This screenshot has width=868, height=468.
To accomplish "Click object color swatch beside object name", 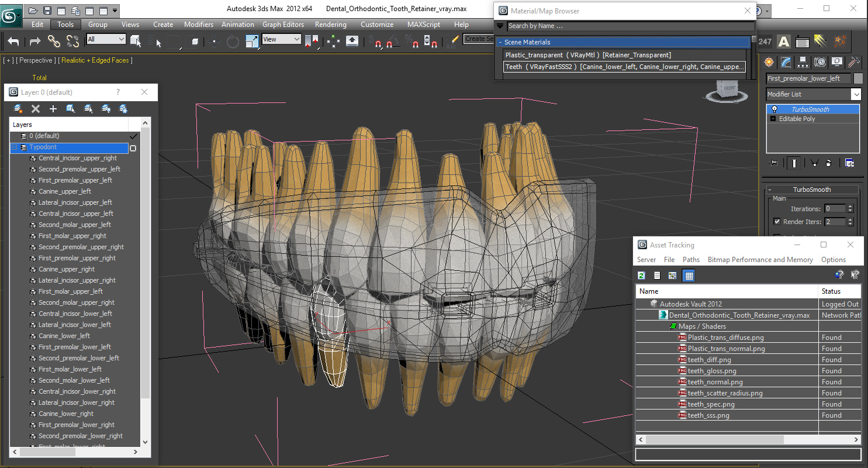I will [858, 78].
